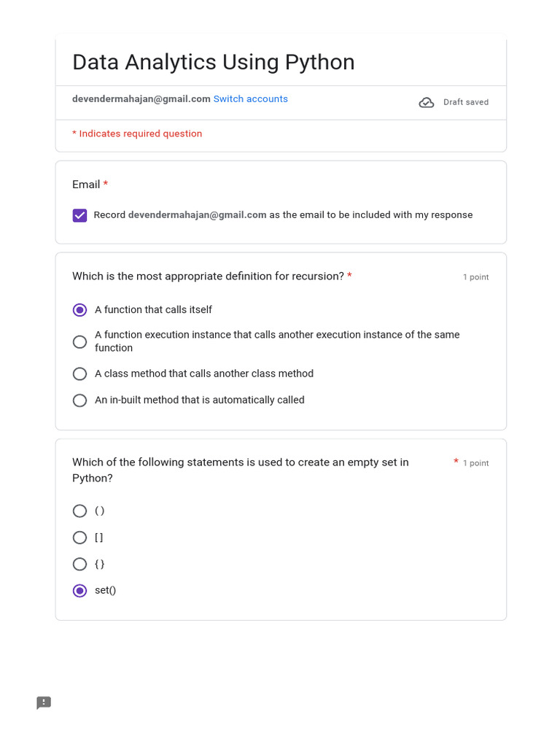Click the 'Data Analytics Using Python' form title
Screen dimensions: 560x747
[213, 63]
